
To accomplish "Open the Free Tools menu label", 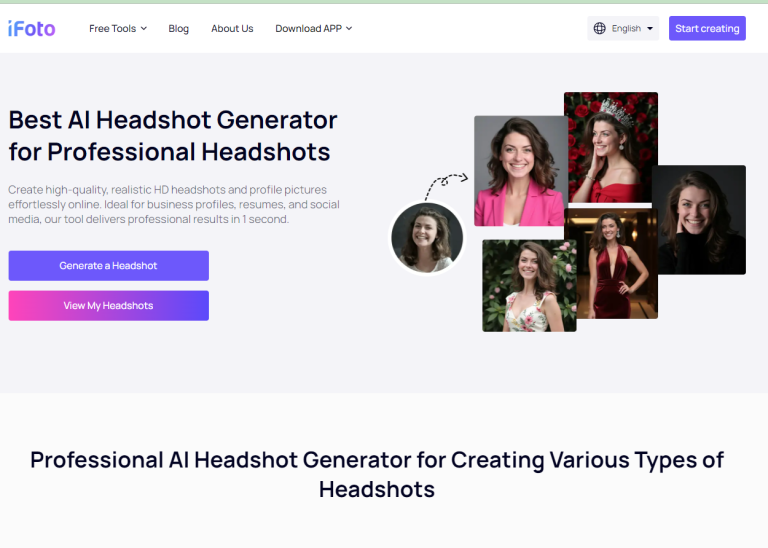I will [x=112, y=29].
